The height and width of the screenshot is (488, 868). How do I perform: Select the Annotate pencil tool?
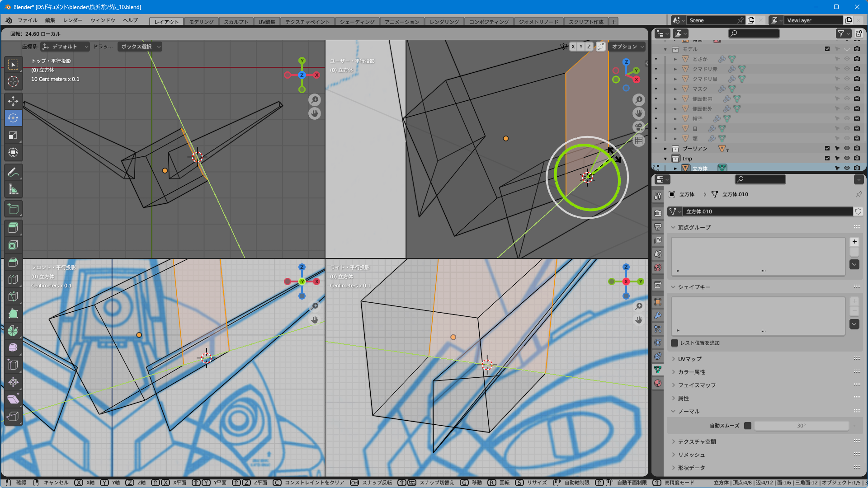13,172
